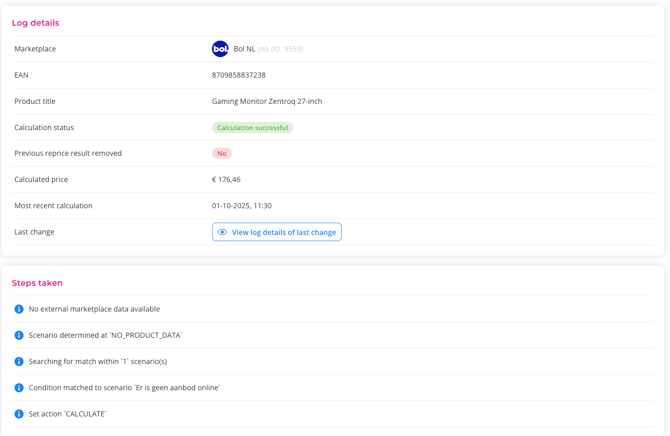The height and width of the screenshot is (436, 670).
Task: Select the EAN number 8709858837238
Action: click(239, 75)
